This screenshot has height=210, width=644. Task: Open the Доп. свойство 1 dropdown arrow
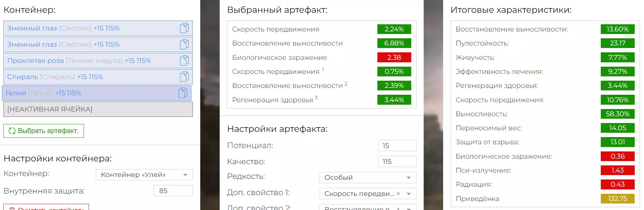click(x=409, y=194)
